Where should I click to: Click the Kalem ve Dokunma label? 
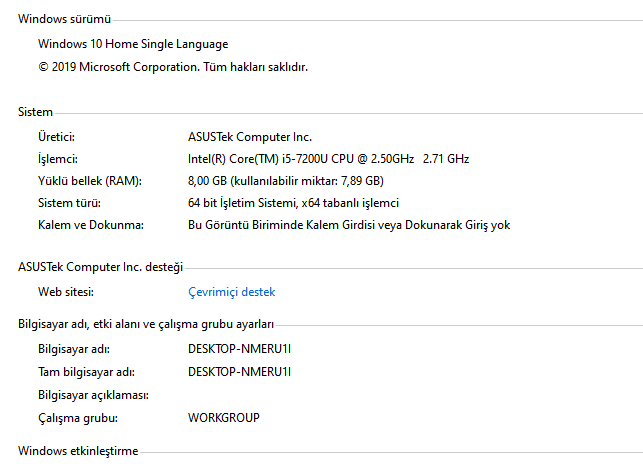point(91,225)
